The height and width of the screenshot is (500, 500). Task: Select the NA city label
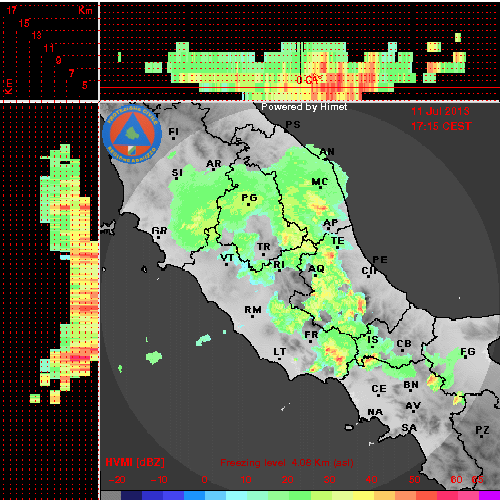(375, 412)
